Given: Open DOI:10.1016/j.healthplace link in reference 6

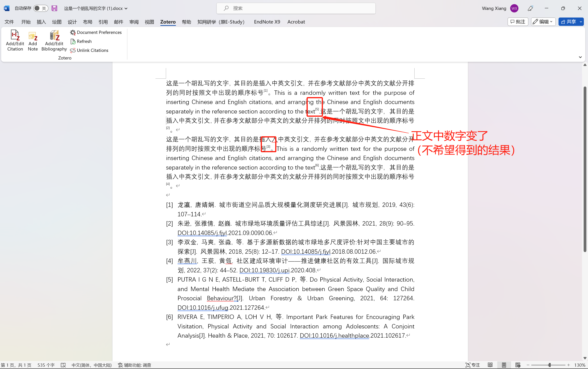Looking at the screenshot, I should coord(334,336).
